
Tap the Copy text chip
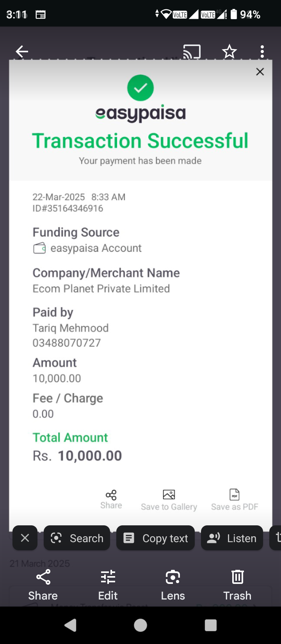click(x=155, y=538)
